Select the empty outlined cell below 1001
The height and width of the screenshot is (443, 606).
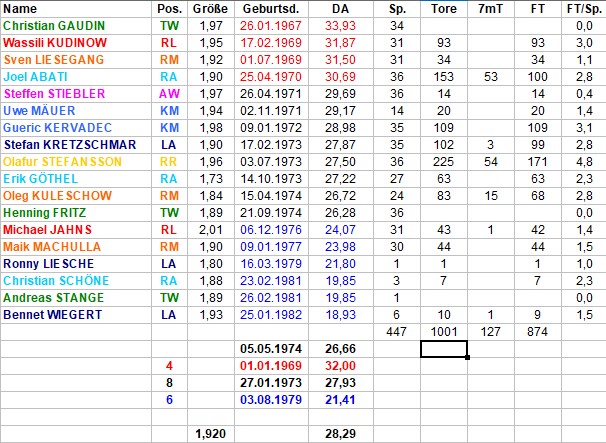(x=444, y=348)
